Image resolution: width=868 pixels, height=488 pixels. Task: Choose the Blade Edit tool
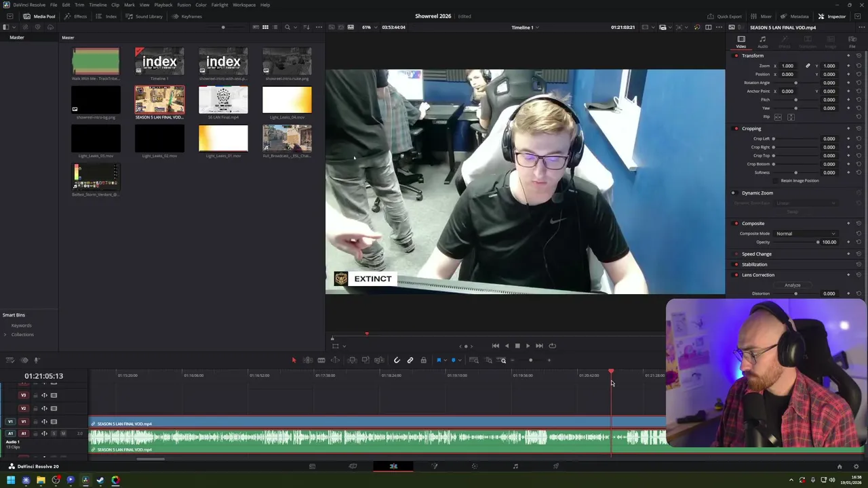321,360
